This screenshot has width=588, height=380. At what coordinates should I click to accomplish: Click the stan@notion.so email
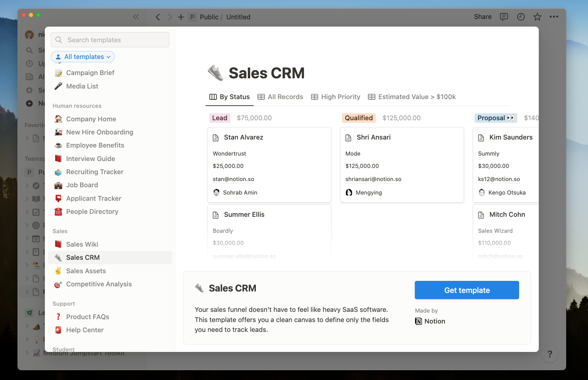[233, 179]
